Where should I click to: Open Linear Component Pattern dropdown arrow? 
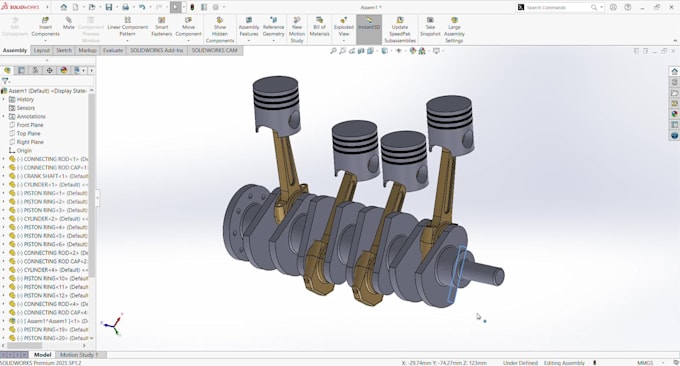pyautogui.click(x=128, y=40)
